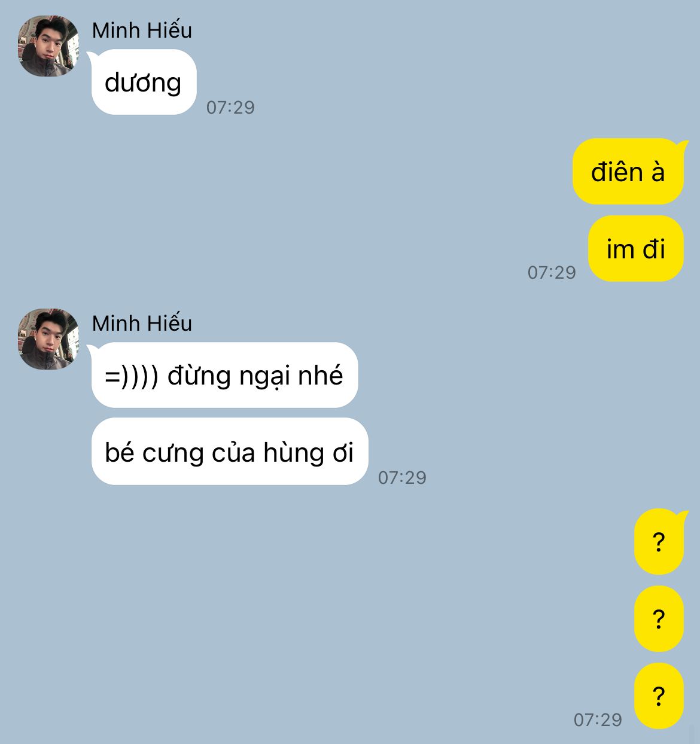Tap Minh Hiếu's avatar next to "đừng ngại nhé"
Image resolution: width=700 pixels, height=744 pixels.
48,339
